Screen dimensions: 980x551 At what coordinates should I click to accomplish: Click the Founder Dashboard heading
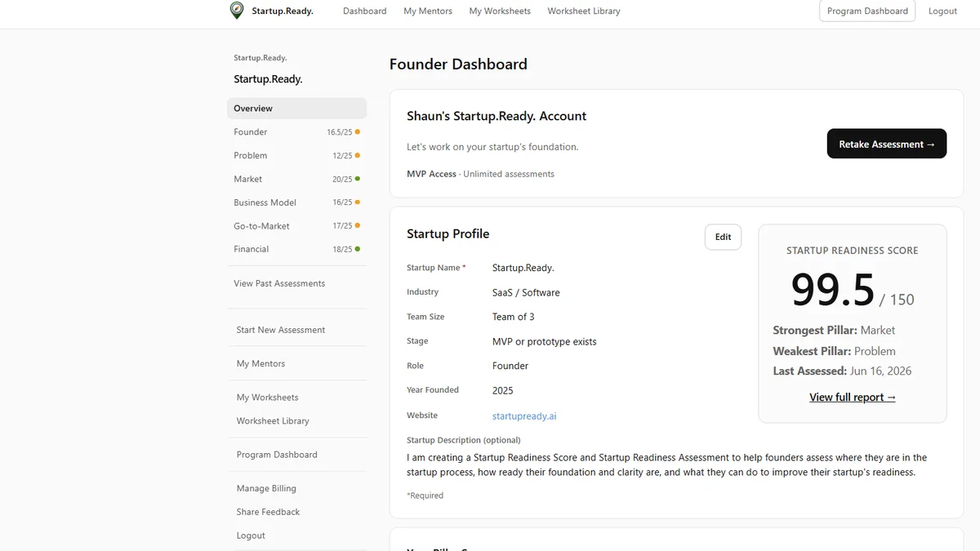[x=458, y=64]
